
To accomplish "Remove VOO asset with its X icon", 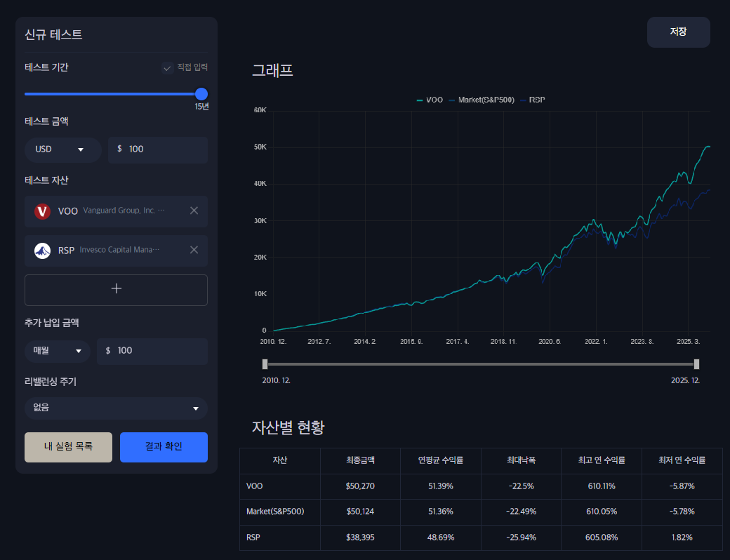I will (x=194, y=211).
